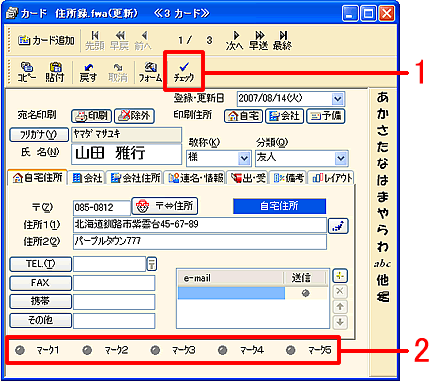Jump to first card with 先頭
429x382 pixels.
coord(95,40)
